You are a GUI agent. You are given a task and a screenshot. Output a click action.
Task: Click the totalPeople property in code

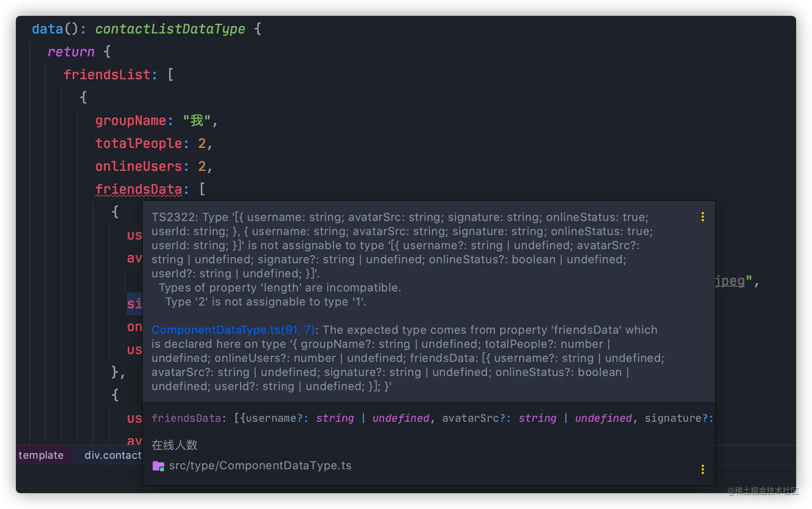coord(139,143)
